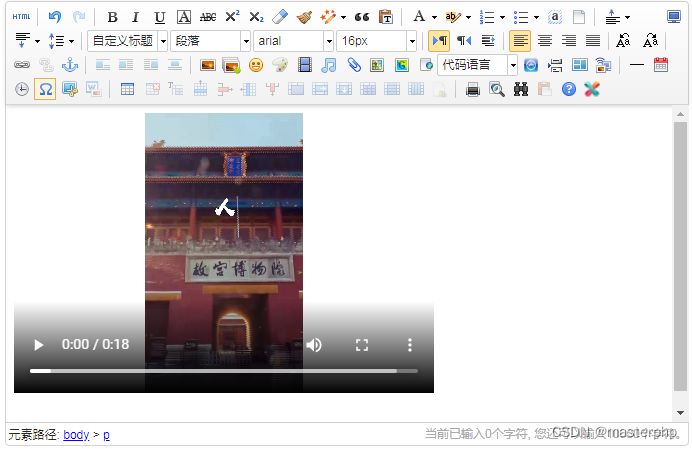Activate the format painter brush
Viewport: 692px width, 449px height.
coord(304,17)
